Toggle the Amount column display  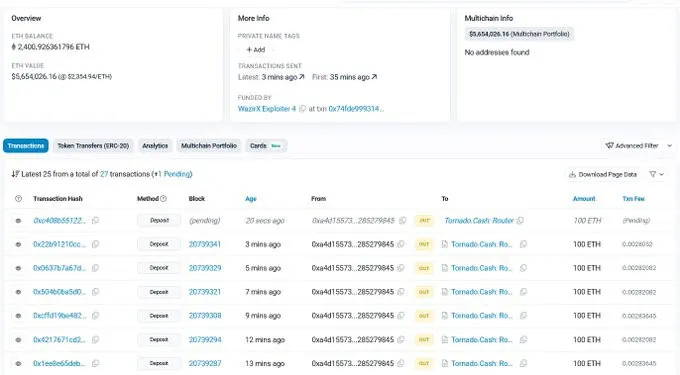584,199
